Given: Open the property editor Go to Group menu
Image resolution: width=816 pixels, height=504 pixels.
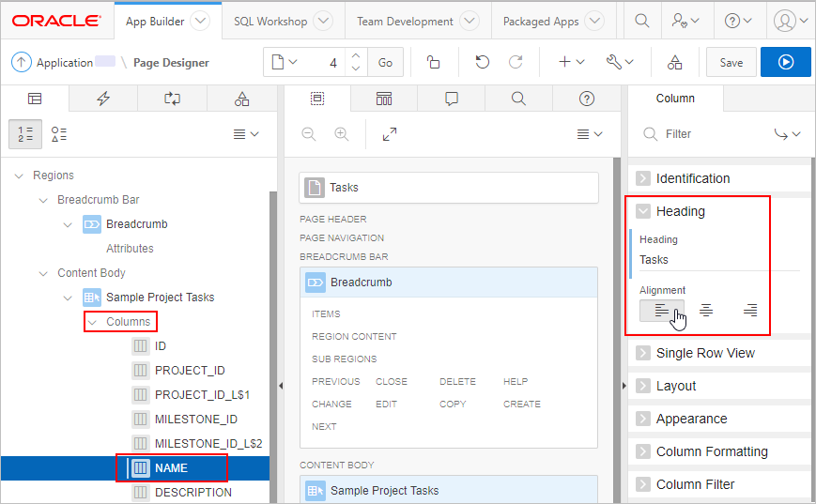Looking at the screenshot, I should click(x=787, y=134).
